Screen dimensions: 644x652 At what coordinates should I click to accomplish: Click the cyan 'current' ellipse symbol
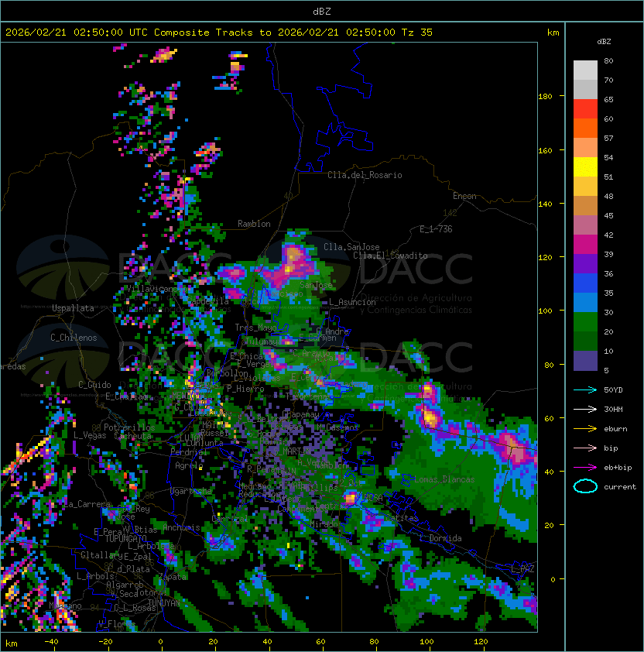coord(585,486)
